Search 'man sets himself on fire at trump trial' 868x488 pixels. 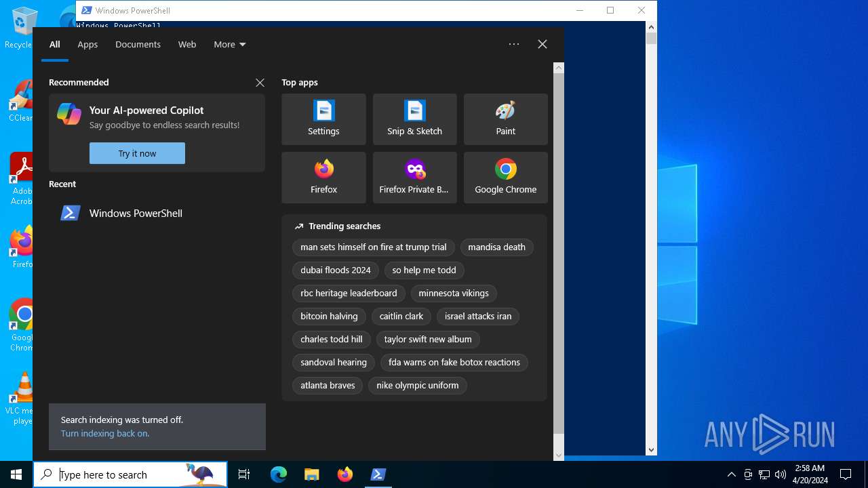tap(374, 247)
